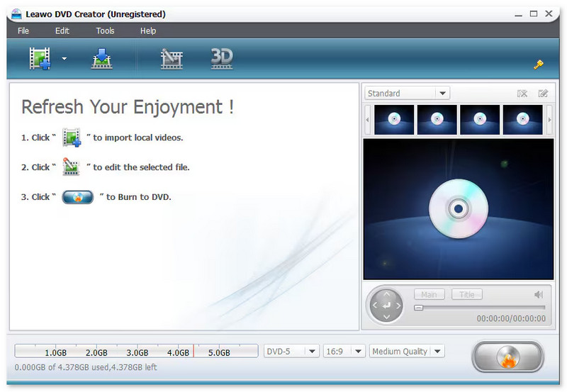Open the 16:9 aspect ratio dropdown
Image resolution: width=567 pixels, height=392 pixels.
click(344, 351)
